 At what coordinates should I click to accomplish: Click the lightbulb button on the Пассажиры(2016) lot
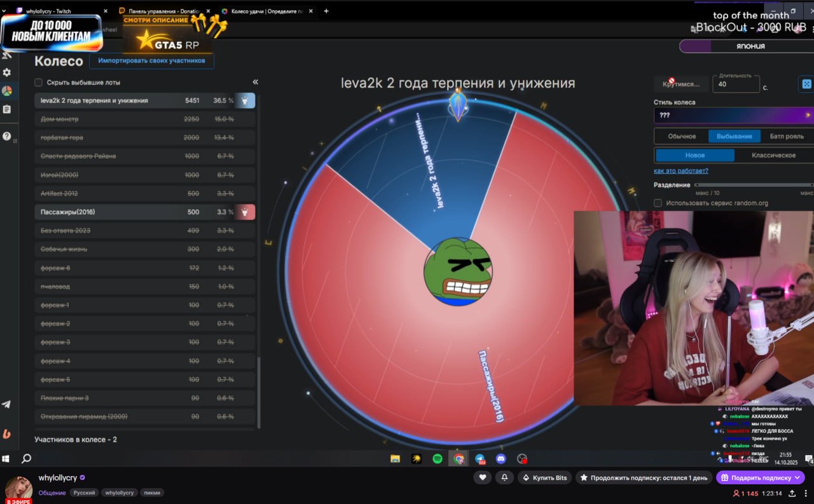pos(245,212)
